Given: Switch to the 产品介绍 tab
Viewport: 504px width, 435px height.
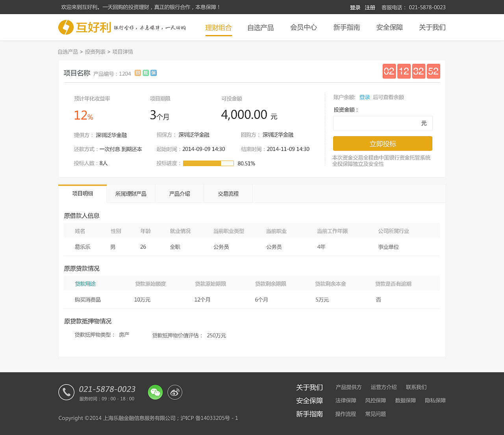Looking at the screenshot, I should point(179,193).
